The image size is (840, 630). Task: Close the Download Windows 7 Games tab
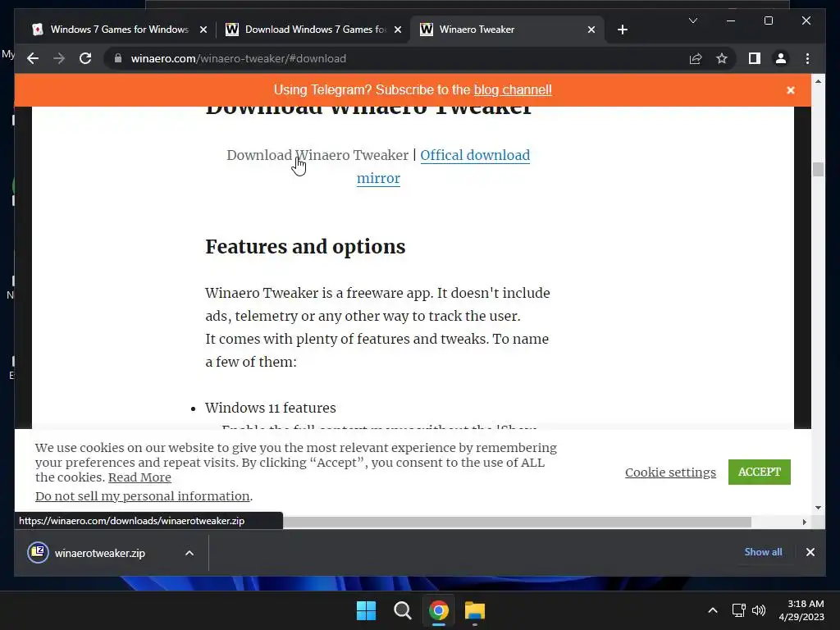click(398, 30)
